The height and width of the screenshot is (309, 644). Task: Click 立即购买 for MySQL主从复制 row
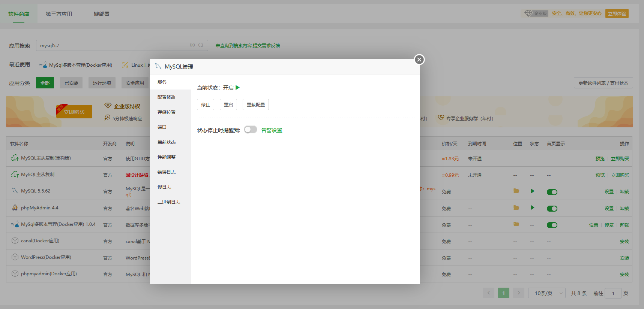[620, 175]
